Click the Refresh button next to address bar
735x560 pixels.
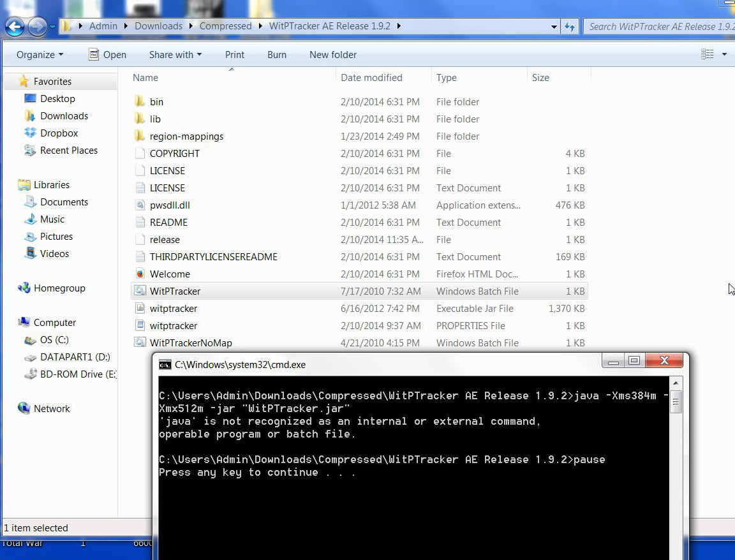(x=570, y=27)
